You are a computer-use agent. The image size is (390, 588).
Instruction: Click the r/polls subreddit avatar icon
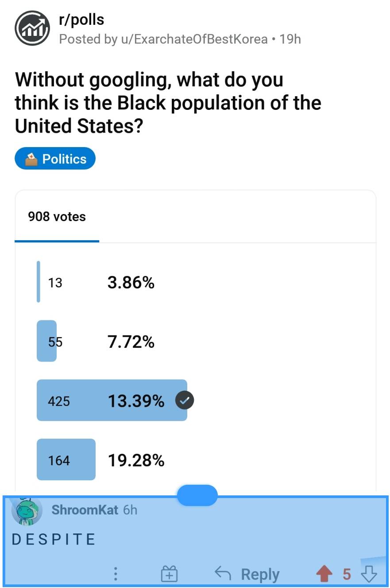click(32, 28)
